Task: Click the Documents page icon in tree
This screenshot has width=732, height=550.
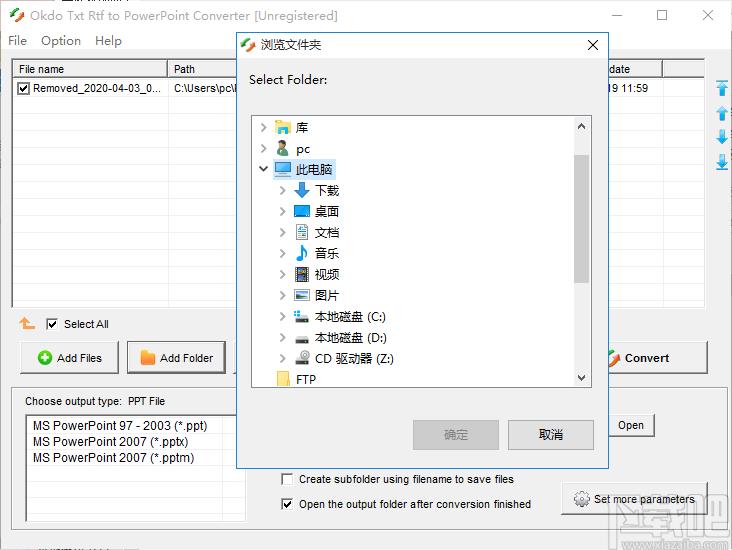Action: coord(302,232)
